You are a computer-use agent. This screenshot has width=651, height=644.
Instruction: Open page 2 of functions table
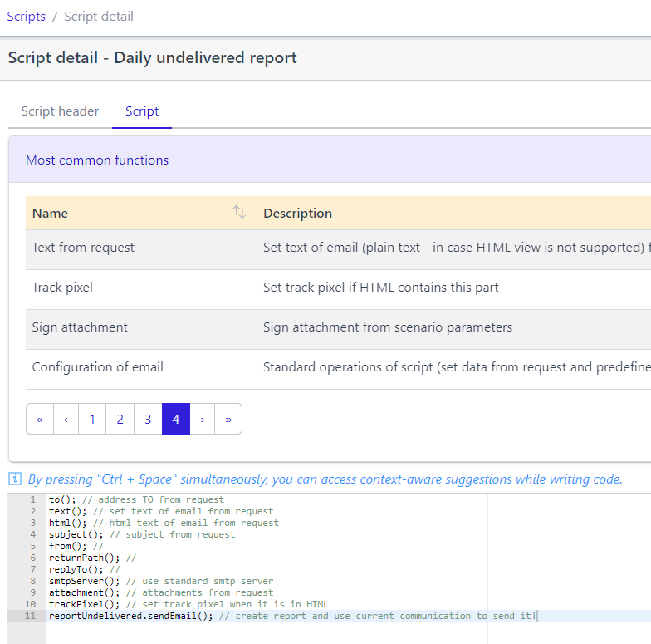pyautogui.click(x=120, y=419)
